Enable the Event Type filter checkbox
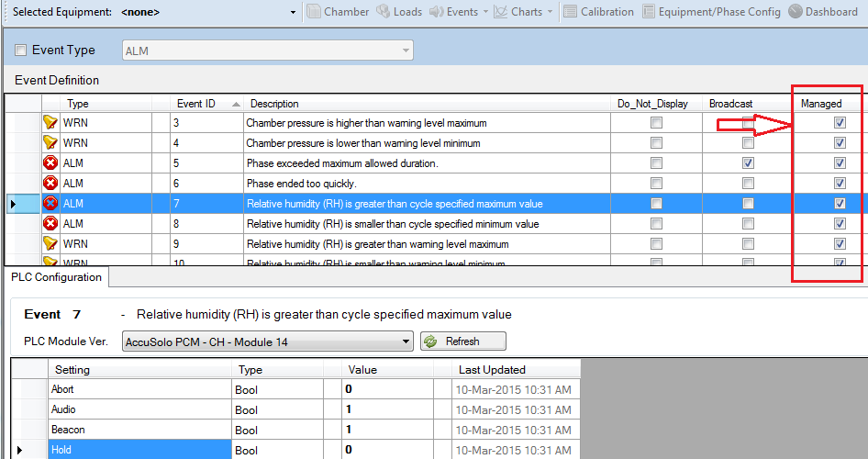 coord(21,50)
